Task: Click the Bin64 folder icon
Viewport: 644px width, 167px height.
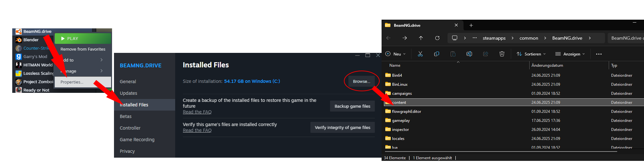Action: coord(388,75)
